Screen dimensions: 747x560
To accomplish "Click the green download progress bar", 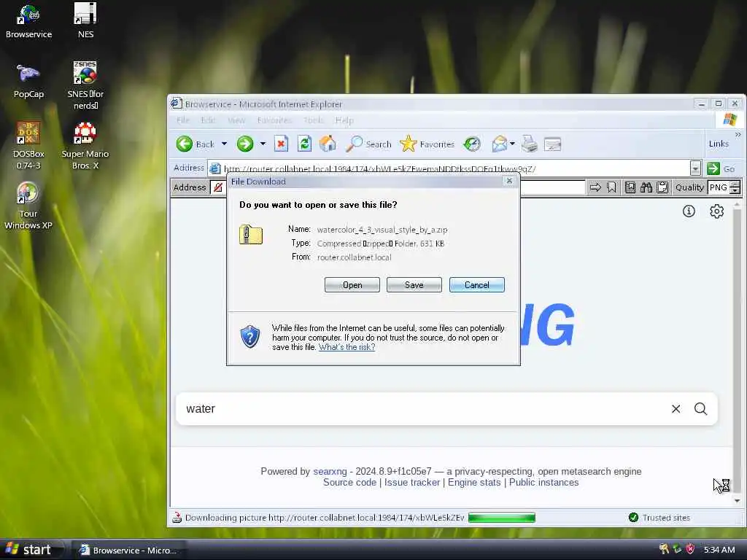I will (x=502, y=518).
